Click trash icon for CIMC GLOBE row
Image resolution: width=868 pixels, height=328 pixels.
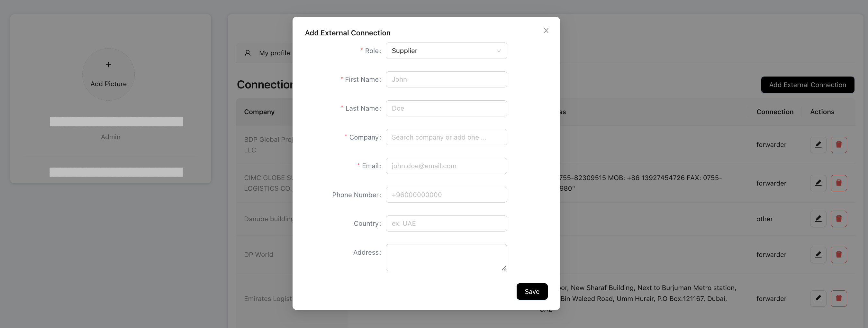[x=838, y=183]
